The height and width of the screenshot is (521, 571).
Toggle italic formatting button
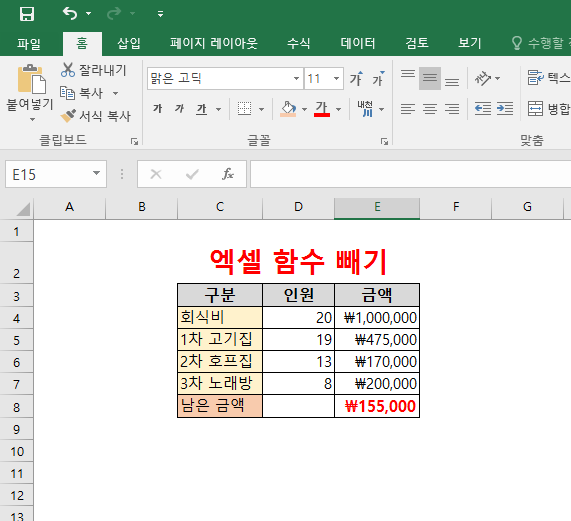[x=180, y=108]
